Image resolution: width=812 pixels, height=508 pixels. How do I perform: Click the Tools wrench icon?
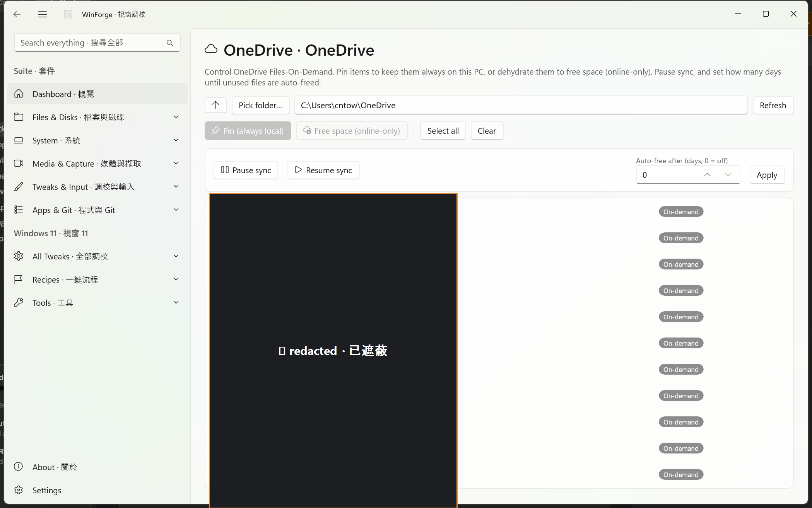pos(19,302)
